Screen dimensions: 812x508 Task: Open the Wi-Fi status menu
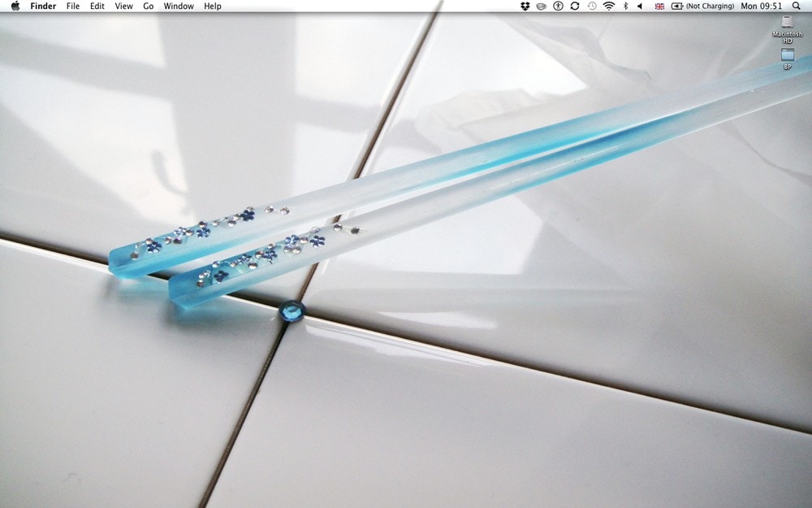608,6
